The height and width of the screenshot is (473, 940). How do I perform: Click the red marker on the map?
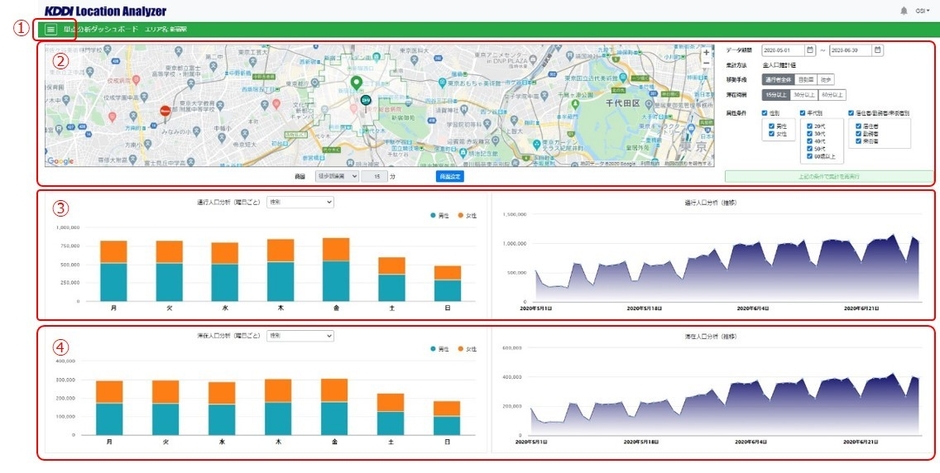click(165, 109)
